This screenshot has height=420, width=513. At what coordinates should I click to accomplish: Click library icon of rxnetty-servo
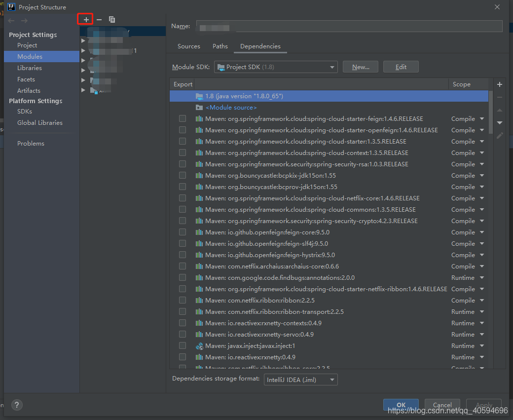(199, 335)
